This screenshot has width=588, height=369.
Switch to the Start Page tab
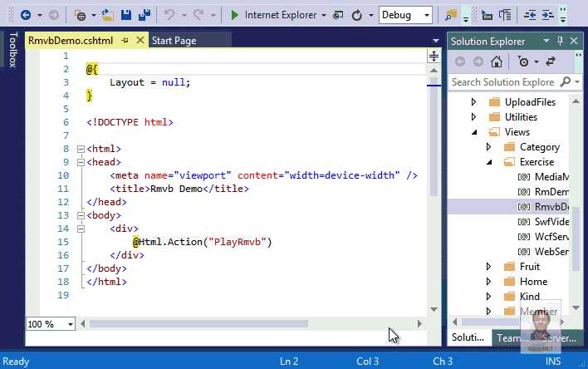(x=174, y=41)
